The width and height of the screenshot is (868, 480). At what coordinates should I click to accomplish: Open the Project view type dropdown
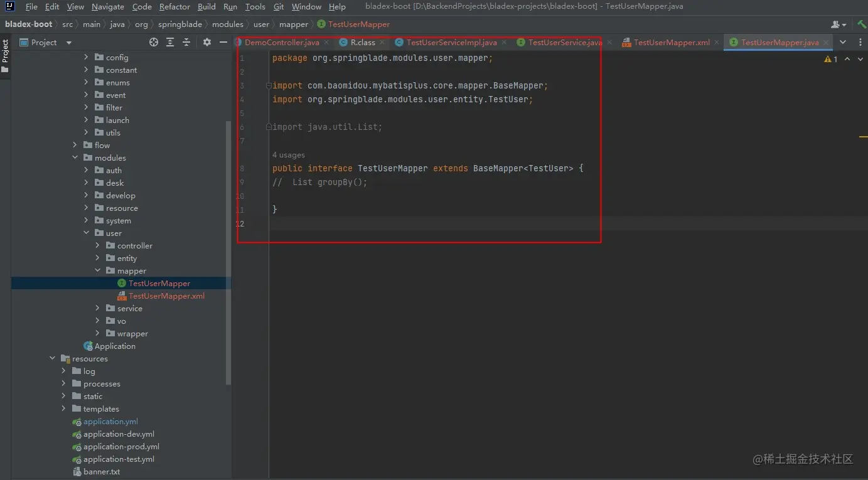point(69,43)
